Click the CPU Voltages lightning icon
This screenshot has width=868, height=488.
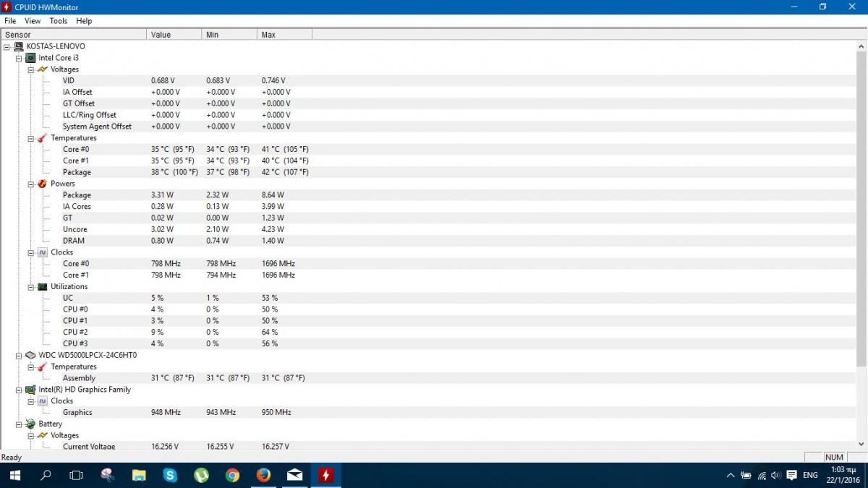point(43,69)
